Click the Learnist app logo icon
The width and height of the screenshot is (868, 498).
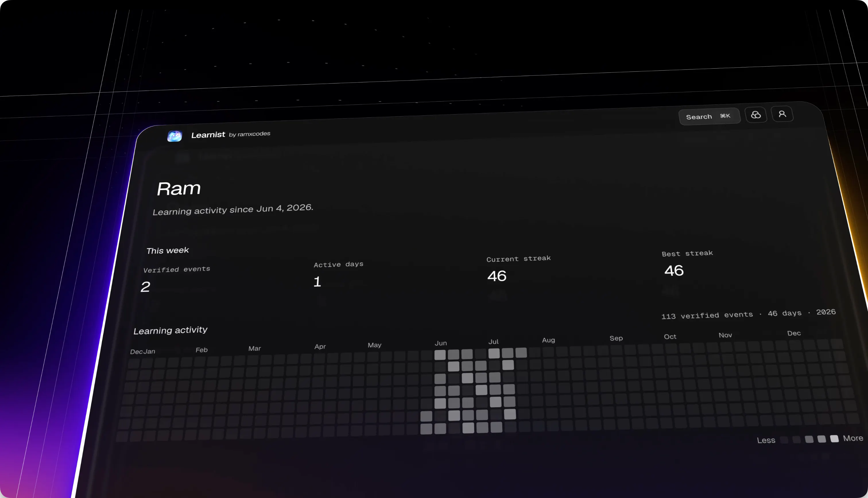pyautogui.click(x=175, y=136)
